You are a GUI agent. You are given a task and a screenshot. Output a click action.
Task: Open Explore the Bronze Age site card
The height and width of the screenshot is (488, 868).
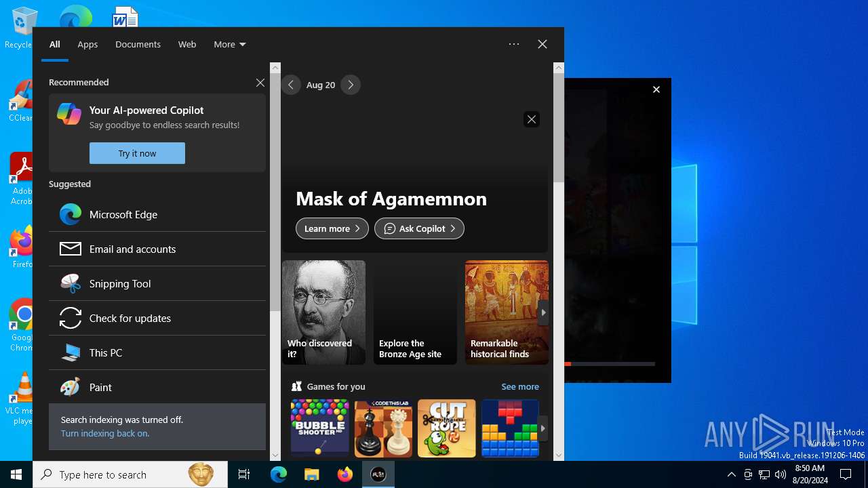415,312
